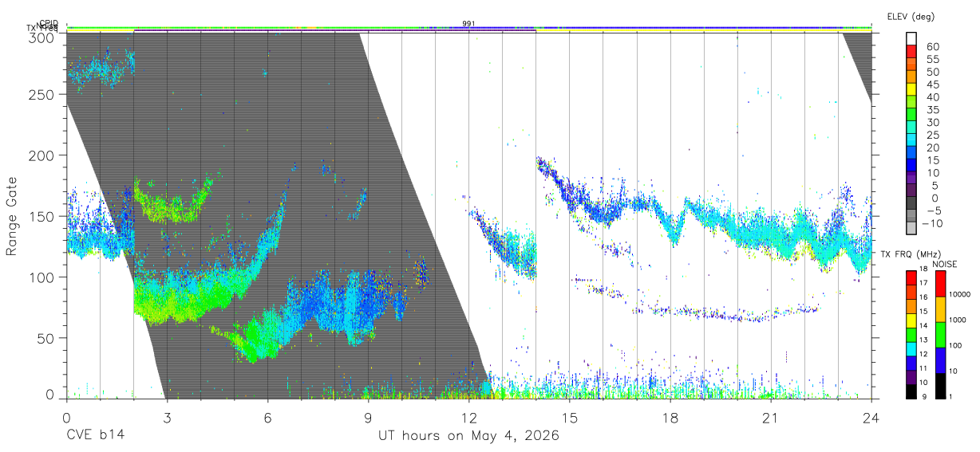Image resolution: width=980 pixels, height=452 pixels.
Task: Click the '991' CPID value at top
Action: pos(469,24)
